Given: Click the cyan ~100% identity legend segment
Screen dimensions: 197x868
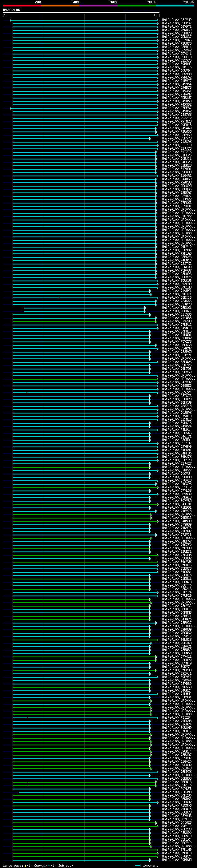Looking at the screenshot, I should [x=175, y=6].
